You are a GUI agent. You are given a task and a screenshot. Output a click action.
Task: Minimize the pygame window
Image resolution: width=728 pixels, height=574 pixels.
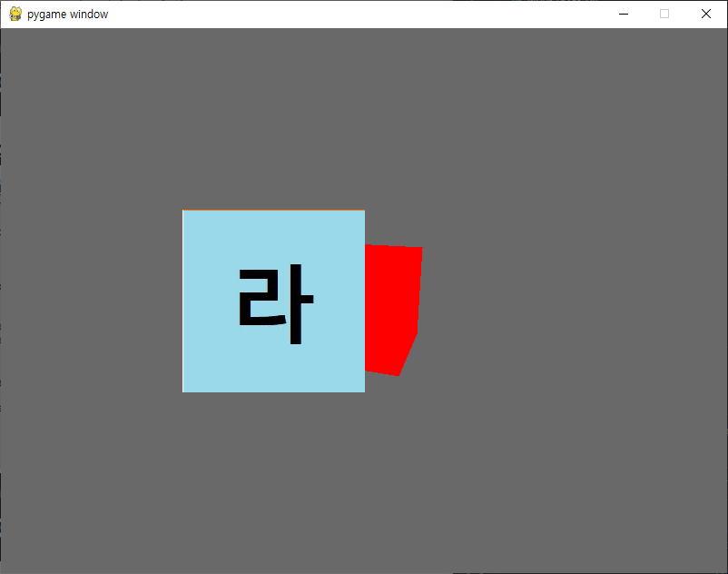click(x=624, y=15)
